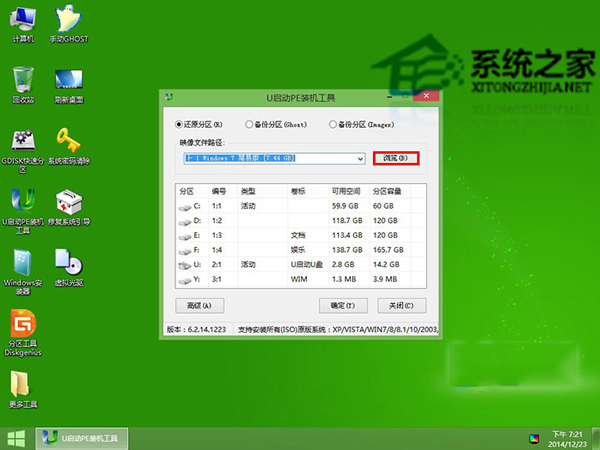The image size is (600, 450).
Task: Open the 回收站 recycle bin icon
Action: [x=23, y=85]
